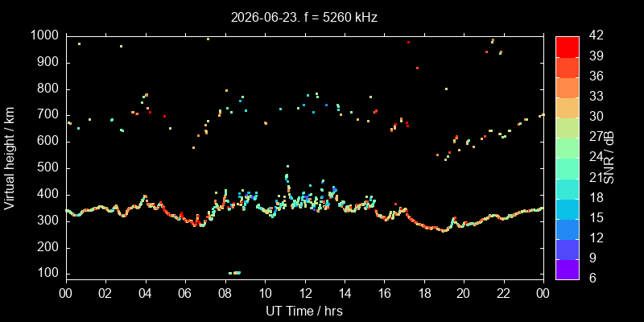Screen dimensions: 644x322
Task: Click the plot title with date 2026-06-23
Action: point(304,18)
